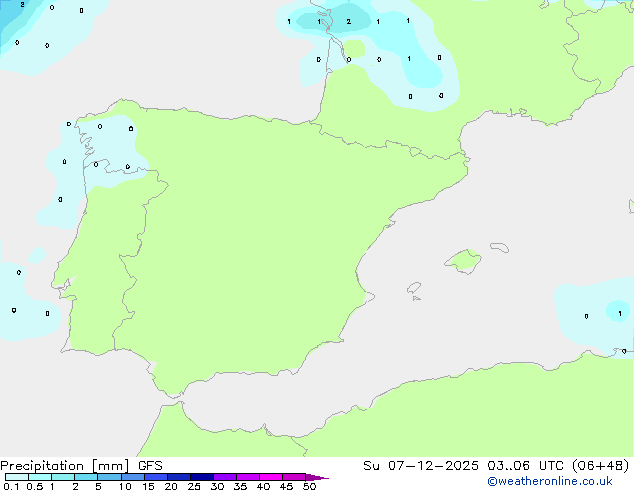Click the 2 mm legend color swatch
The image size is (634, 490).
point(86,477)
